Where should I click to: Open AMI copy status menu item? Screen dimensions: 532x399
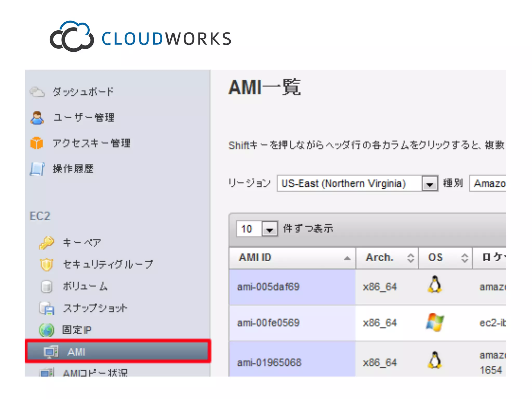[x=95, y=373]
